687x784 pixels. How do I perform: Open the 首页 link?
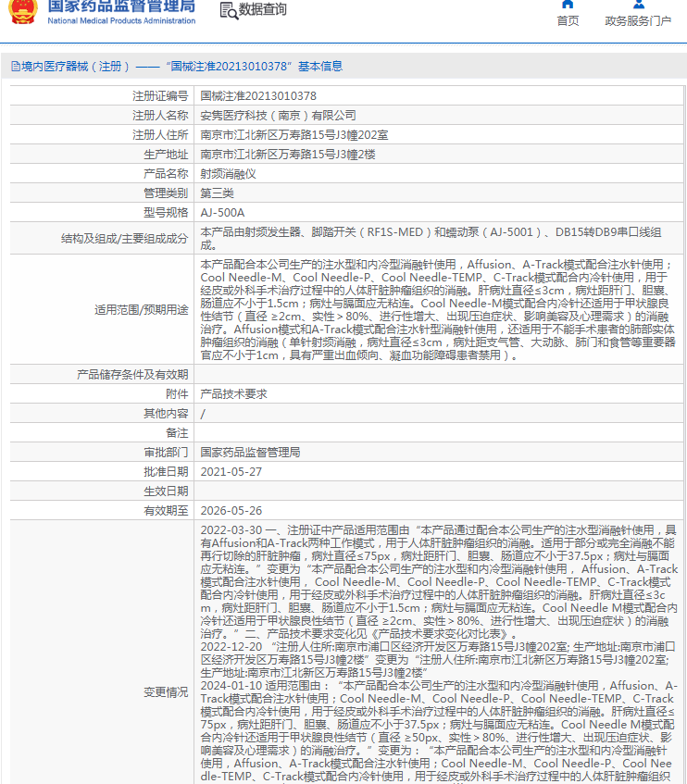(568, 21)
